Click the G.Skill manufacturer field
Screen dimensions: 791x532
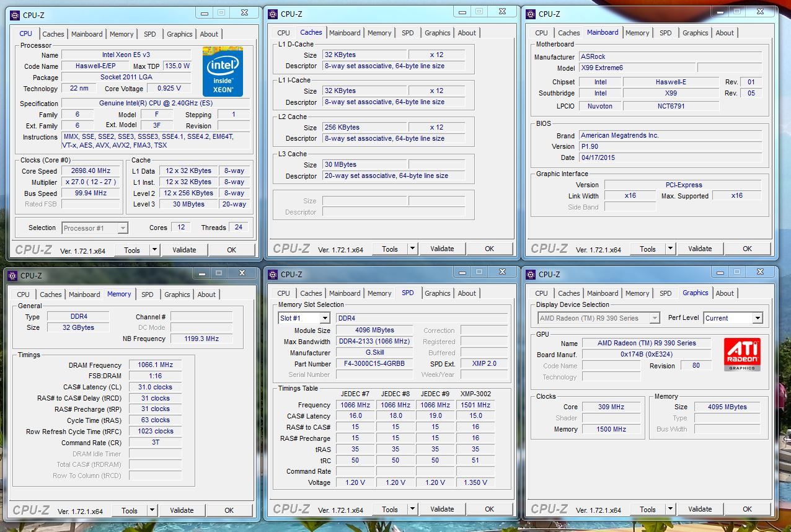[375, 353]
